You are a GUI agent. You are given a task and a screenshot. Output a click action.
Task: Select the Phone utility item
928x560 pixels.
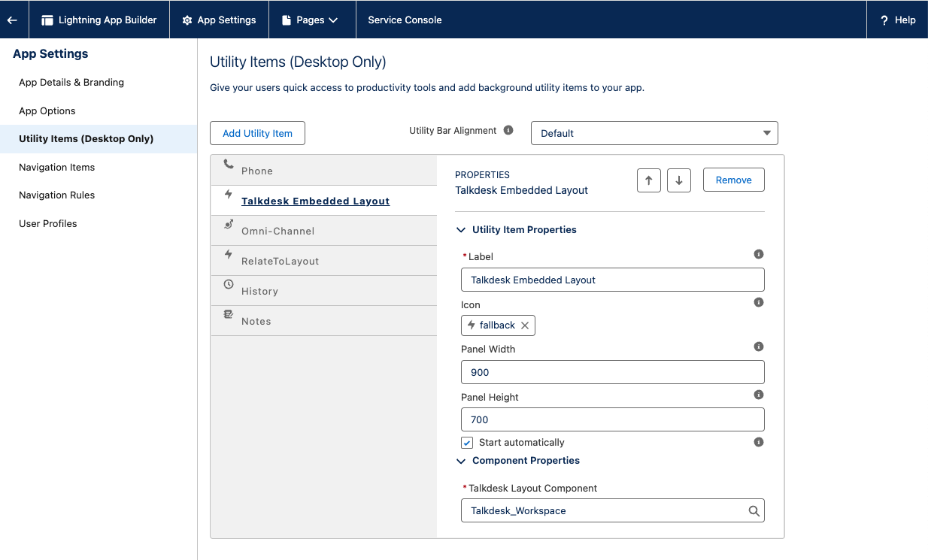324,171
